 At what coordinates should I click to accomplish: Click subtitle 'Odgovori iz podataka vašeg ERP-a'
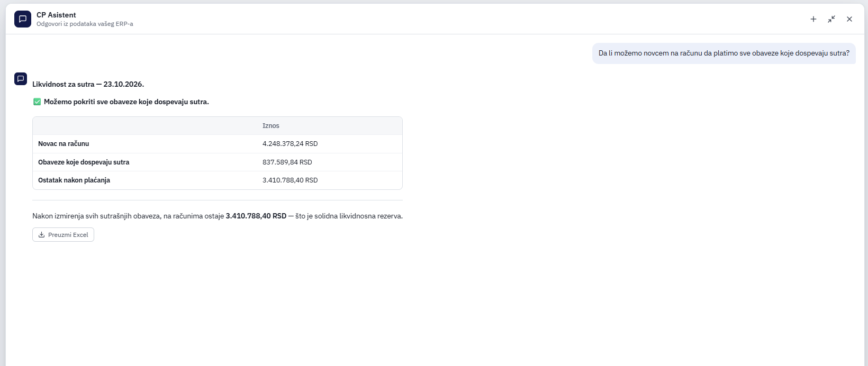pyautogui.click(x=85, y=24)
